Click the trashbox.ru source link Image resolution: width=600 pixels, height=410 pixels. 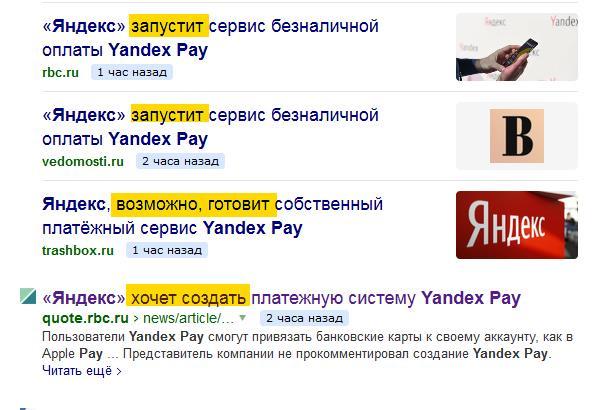tap(78, 250)
